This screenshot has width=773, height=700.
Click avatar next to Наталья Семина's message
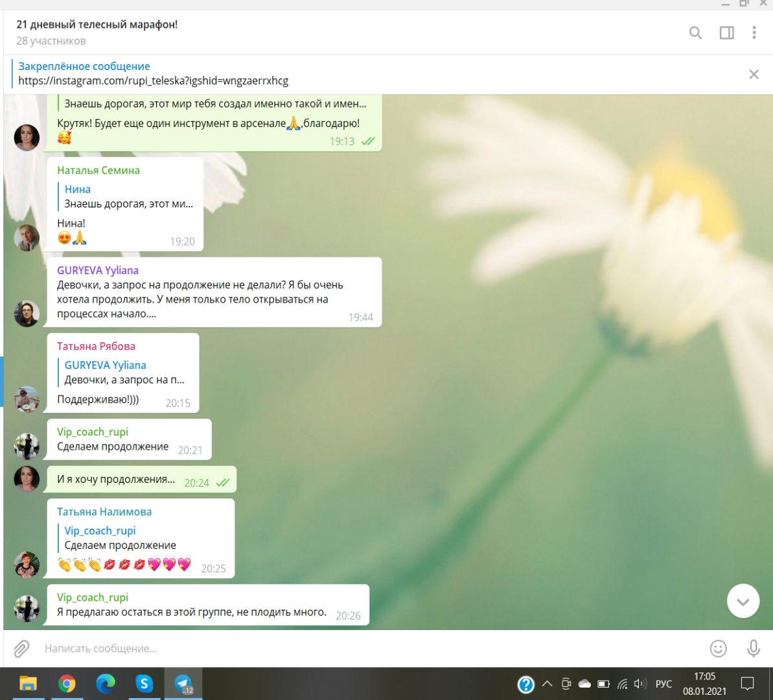coord(27,238)
